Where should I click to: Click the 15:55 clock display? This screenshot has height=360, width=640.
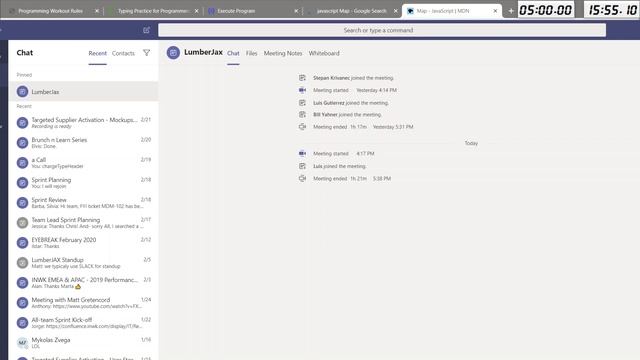(612, 10)
